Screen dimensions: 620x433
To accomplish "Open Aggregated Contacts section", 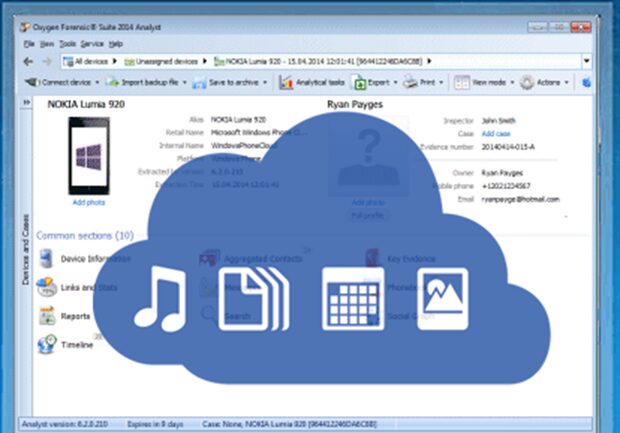I will [x=251, y=259].
